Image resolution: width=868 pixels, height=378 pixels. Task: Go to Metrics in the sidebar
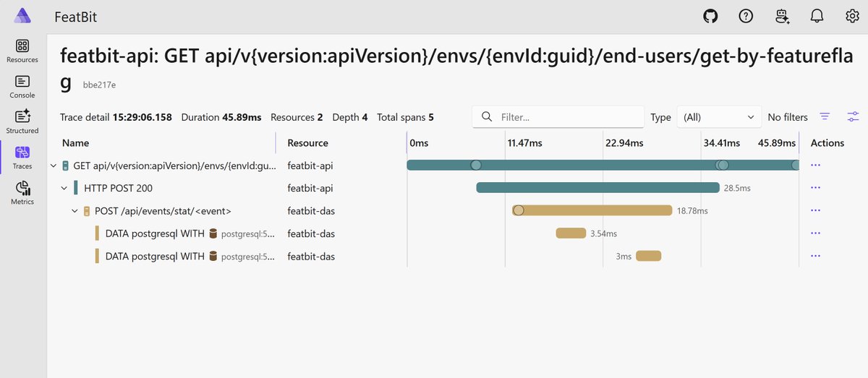coord(22,193)
